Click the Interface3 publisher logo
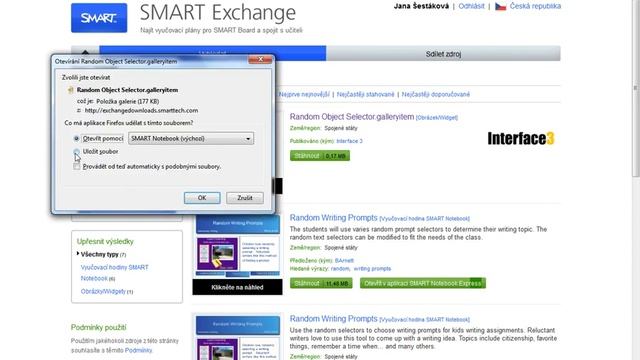 (x=521, y=138)
